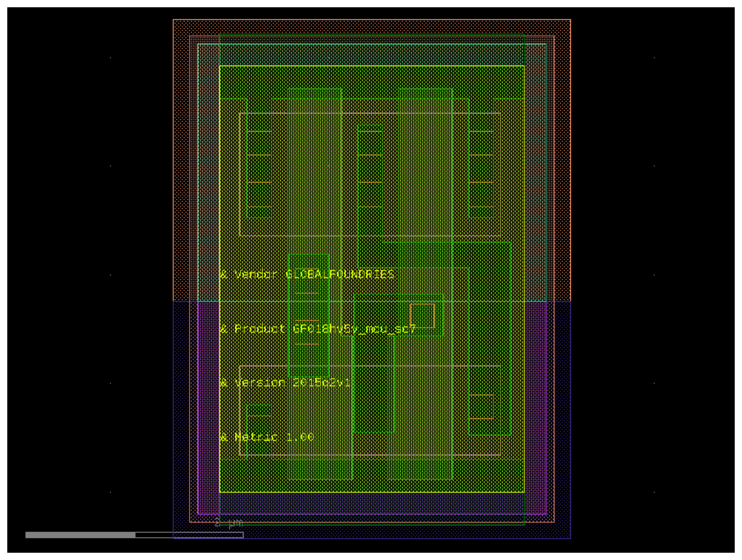Select the '& Metric 1.00' text label

coord(267,437)
